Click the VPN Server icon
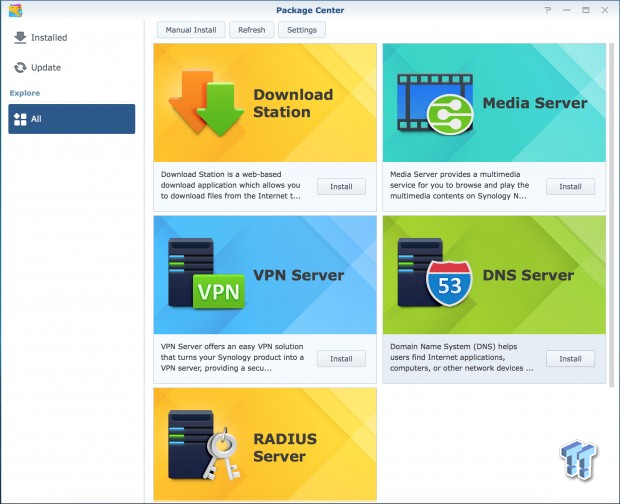Image resolution: width=620 pixels, height=504 pixels. point(206,274)
